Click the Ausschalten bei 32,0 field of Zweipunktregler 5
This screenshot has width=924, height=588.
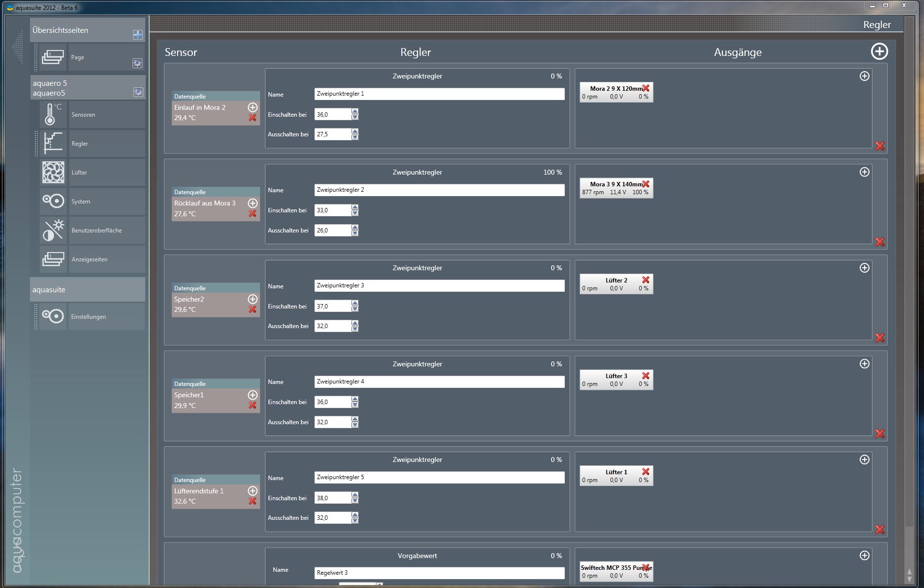click(x=333, y=517)
